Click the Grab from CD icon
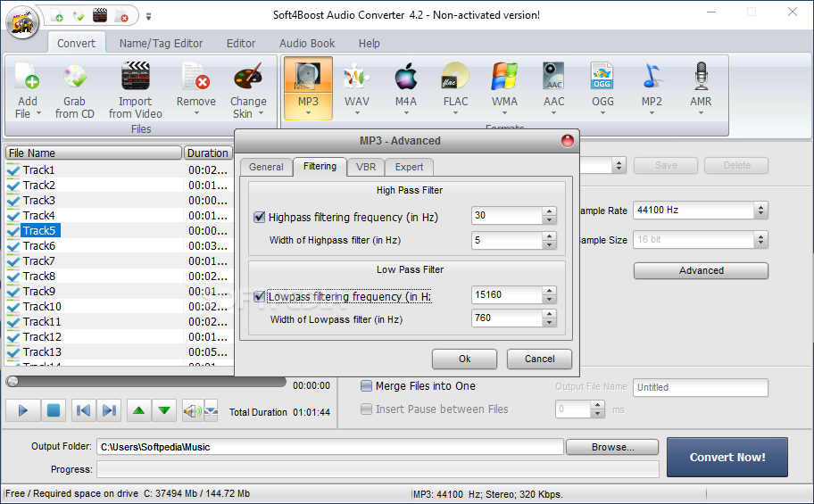 point(75,77)
